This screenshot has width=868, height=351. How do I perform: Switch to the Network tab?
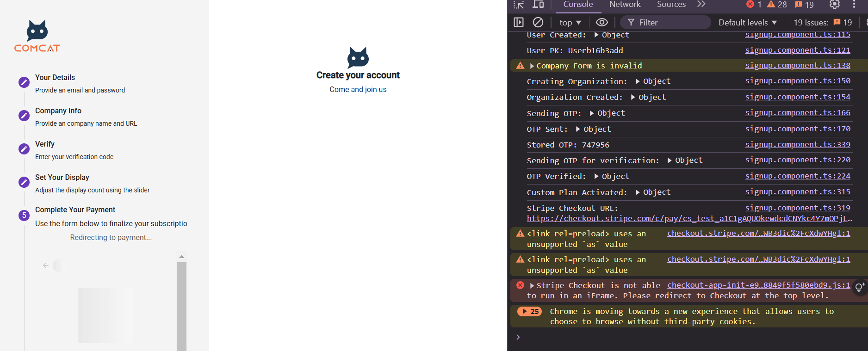pyautogui.click(x=625, y=5)
